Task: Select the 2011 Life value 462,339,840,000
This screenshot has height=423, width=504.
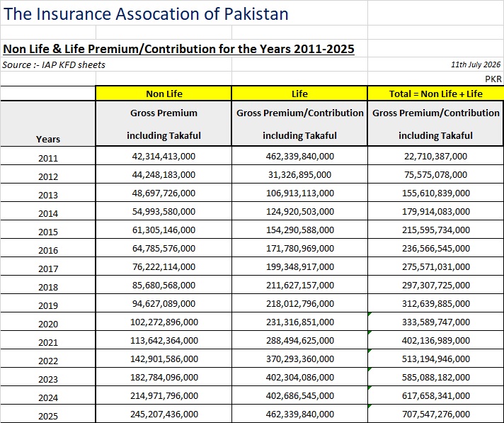Action: 300,156
